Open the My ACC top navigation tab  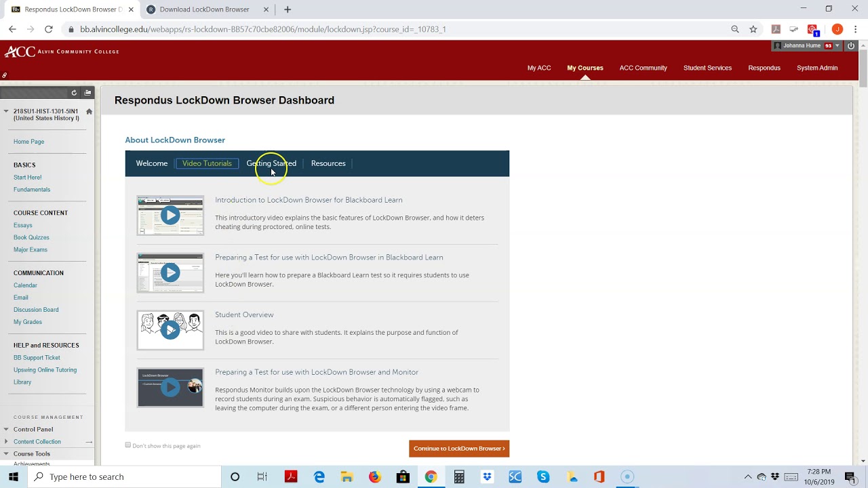tap(539, 68)
